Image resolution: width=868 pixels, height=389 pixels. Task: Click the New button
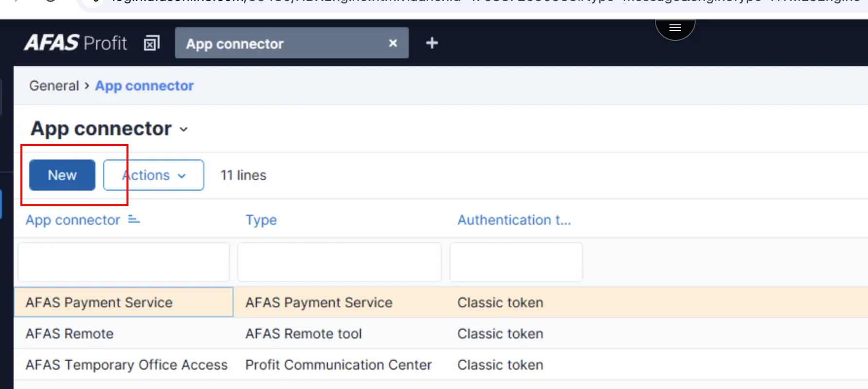coord(62,175)
